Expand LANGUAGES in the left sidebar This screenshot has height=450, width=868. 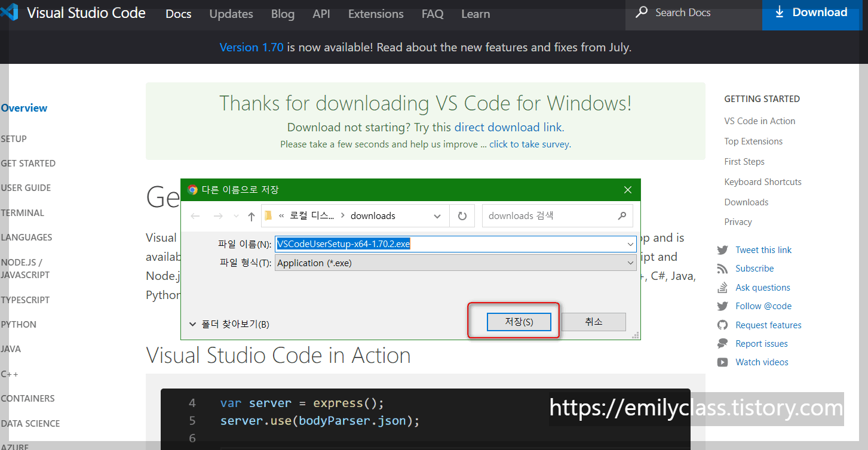pyautogui.click(x=26, y=238)
